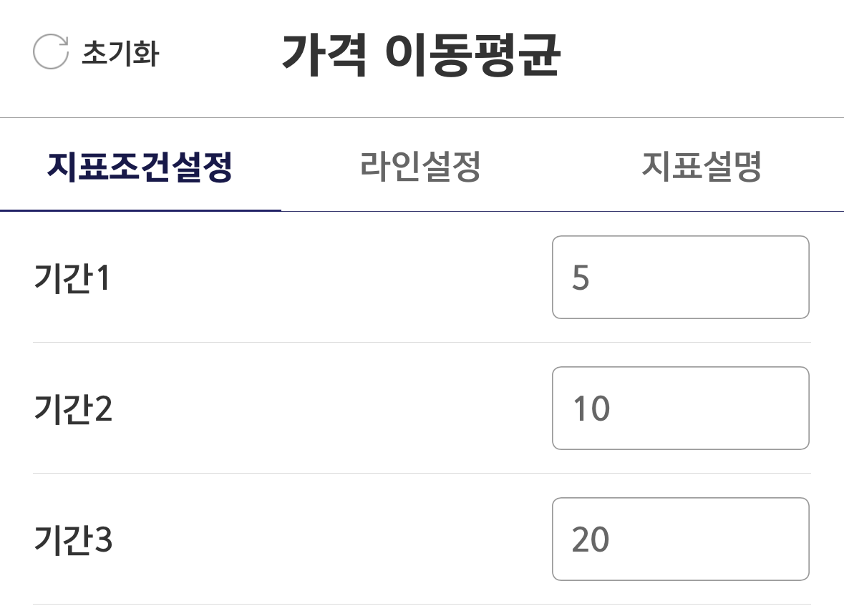Image resolution: width=844 pixels, height=616 pixels.
Task: Click the 기간2 input box
Action: coord(680,409)
